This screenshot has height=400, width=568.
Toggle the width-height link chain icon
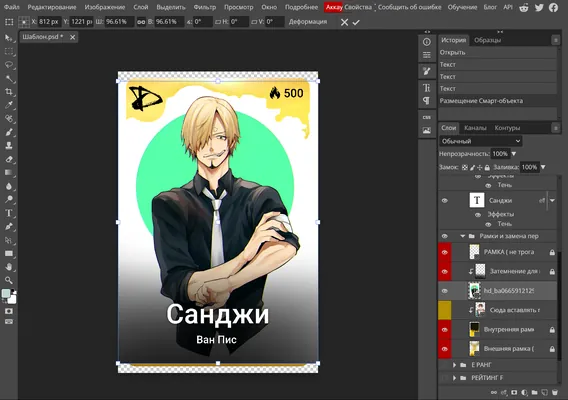[141, 22]
